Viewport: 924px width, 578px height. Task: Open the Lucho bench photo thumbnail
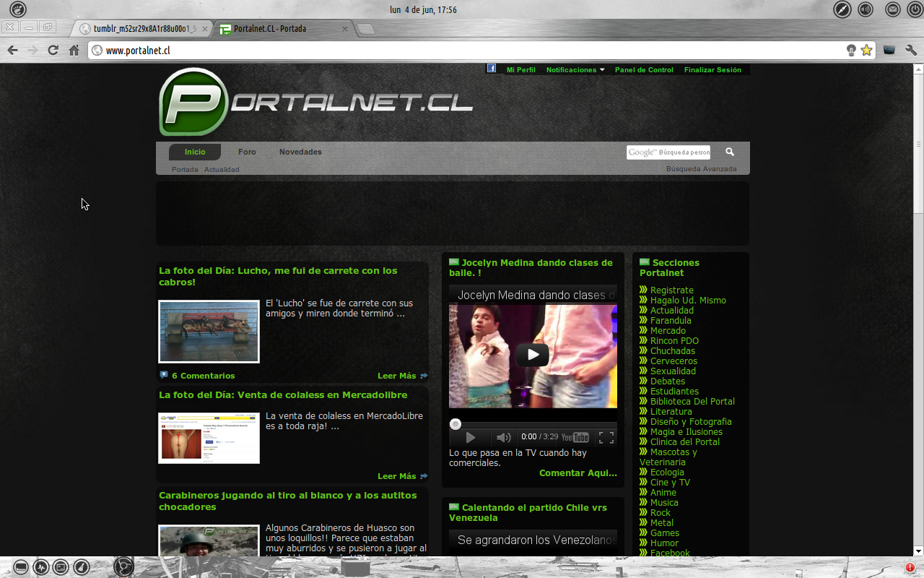[209, 332]
